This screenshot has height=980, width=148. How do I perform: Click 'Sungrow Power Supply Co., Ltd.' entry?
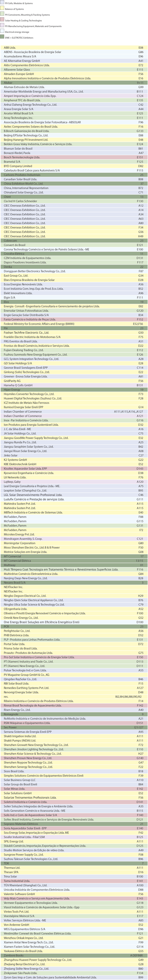74,855
